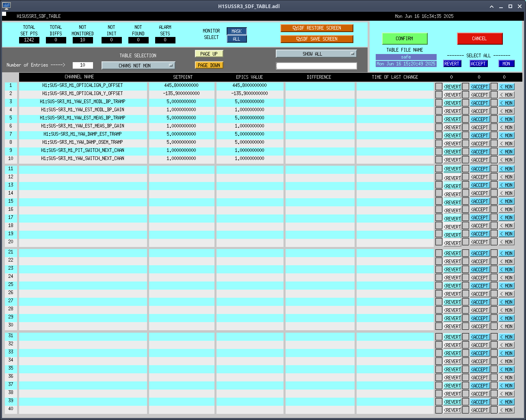Screen dimensions: 526x420
Task: Click the REVERT button for row 40
Action: (x=452, y=410)
